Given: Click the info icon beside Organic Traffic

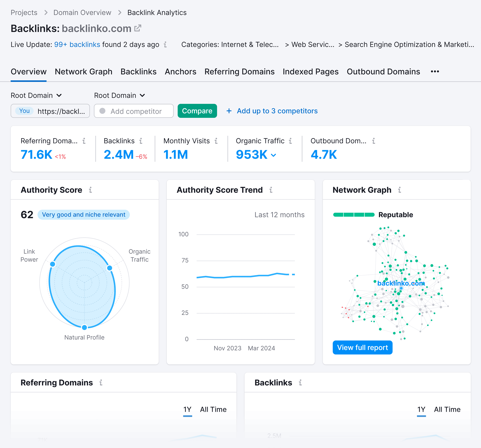Looking at the screenshot, I should coord(290,141).
